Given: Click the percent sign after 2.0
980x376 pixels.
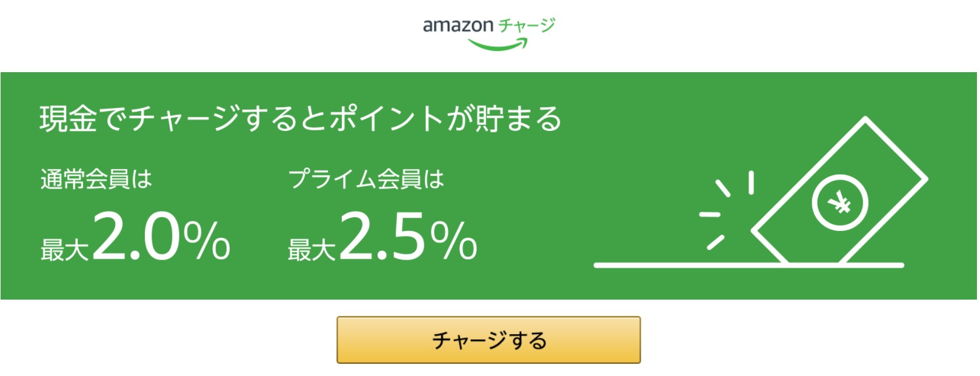Looking at the screenshot, I should click(x=207, y=240).
